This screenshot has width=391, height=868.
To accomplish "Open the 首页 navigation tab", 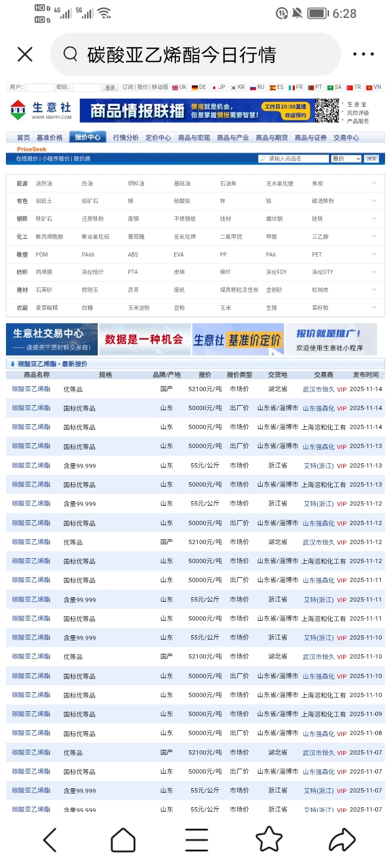I will click(x=23, y=138).
